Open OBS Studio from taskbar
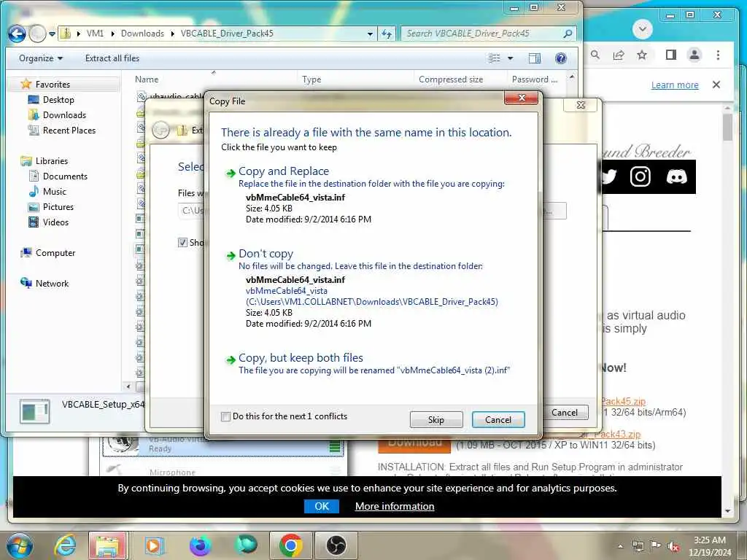The width and height of the screenshot is (747, 560). (336, 545)
